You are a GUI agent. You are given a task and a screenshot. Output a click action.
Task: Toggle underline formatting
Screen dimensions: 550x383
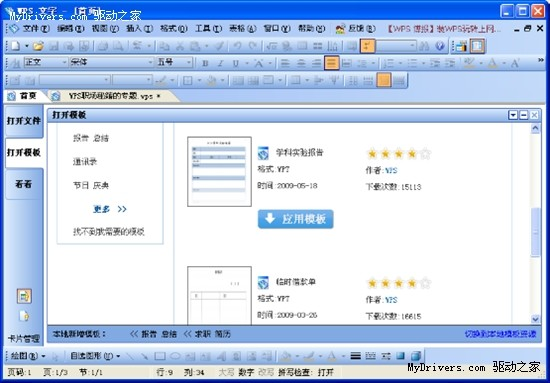pyautogui.click(x=236, y=63)
